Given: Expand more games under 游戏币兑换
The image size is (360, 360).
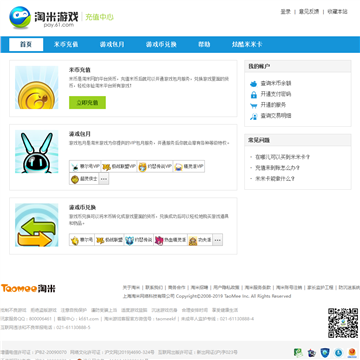Looking at the screenshot, I should [x=218, y=240].
